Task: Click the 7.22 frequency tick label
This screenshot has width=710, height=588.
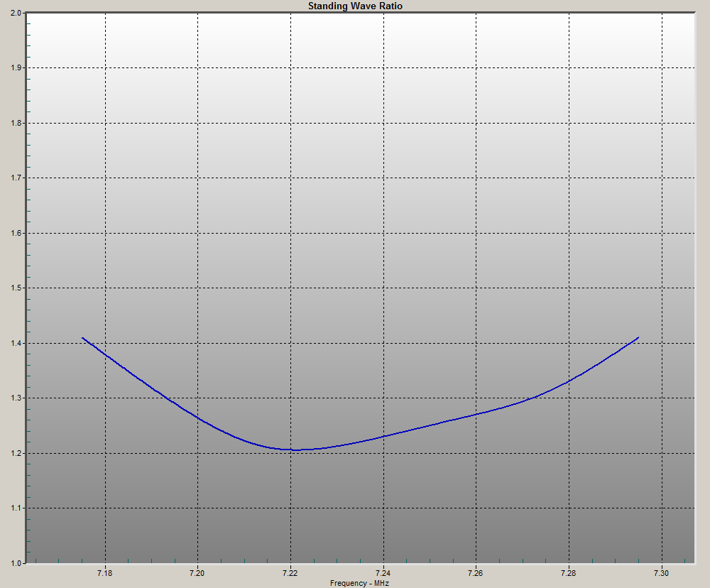Action: (290, 573)
